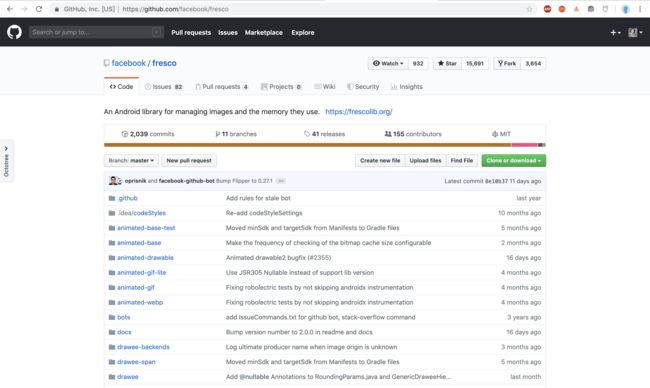Open Marketplace in the top navigation
The image size is (650, 388).
(x=264, y=32)
